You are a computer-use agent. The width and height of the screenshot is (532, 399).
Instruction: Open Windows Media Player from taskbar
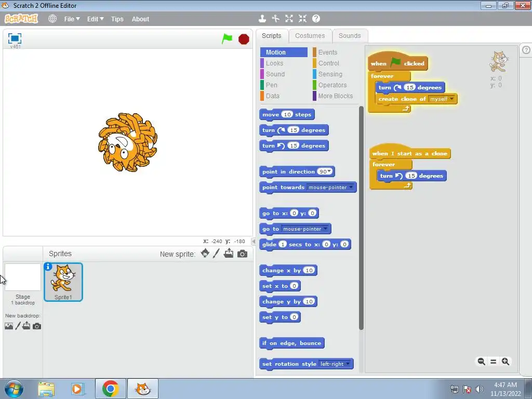77,389
